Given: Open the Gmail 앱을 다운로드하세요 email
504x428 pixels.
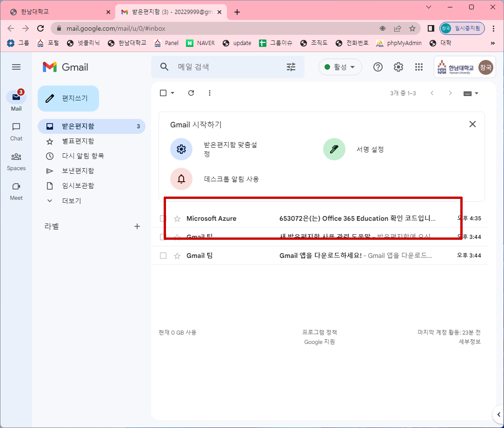Looking at the screenshot, I should click(320, 256).
